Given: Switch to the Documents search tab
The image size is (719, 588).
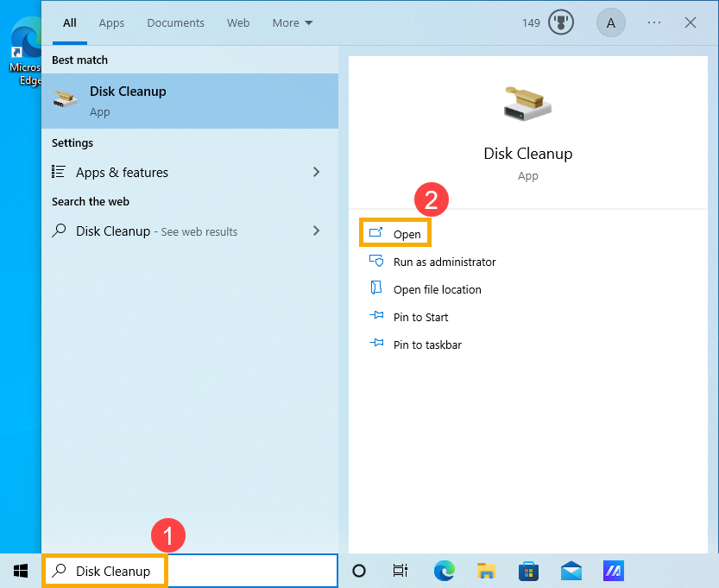Looking at the screenshot, I should 175,22.
